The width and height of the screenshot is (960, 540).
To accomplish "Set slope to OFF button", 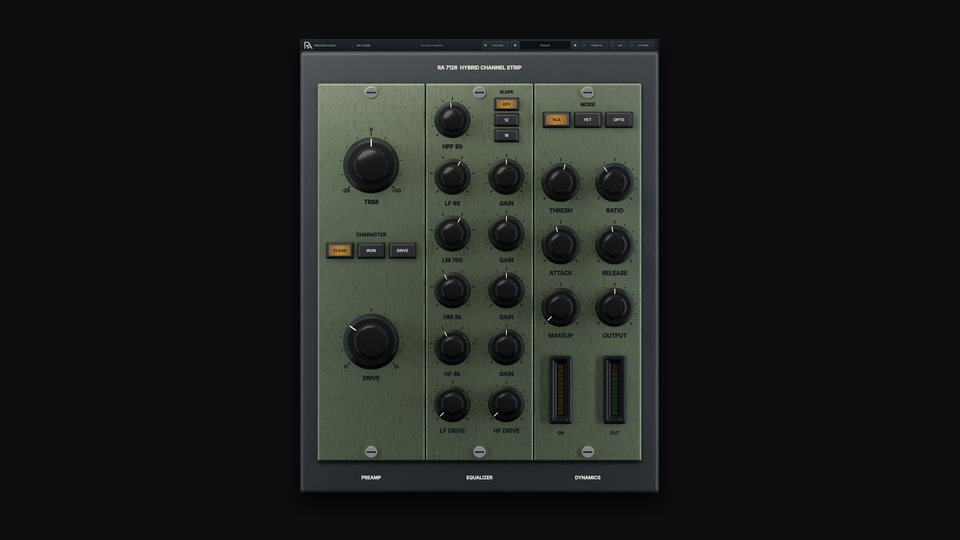I will pyautogui.click(x=506, y=104).
